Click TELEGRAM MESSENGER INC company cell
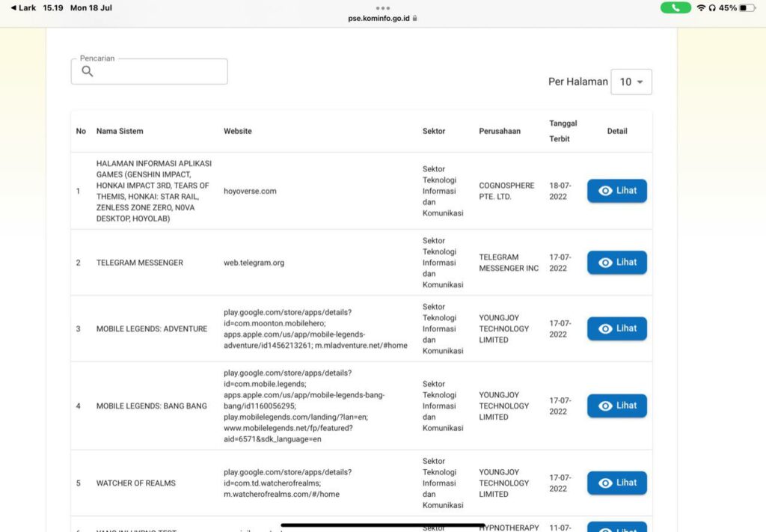 coord(509,263)
